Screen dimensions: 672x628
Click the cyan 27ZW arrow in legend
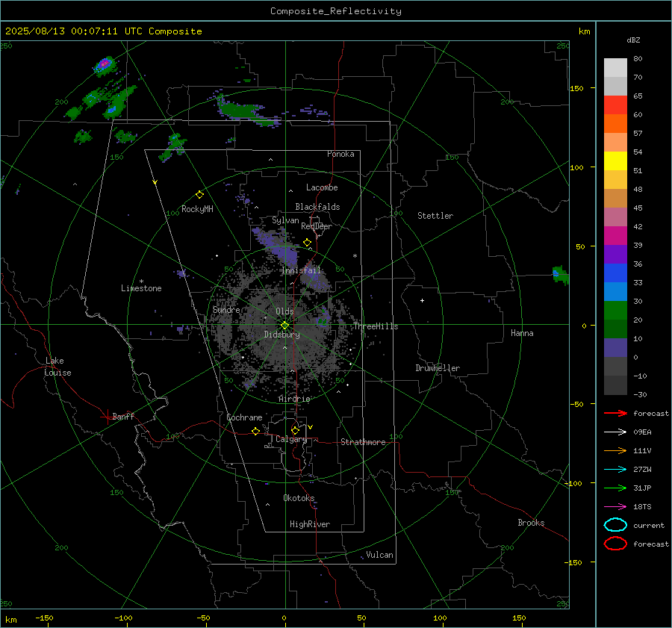[x=615, y=470]
